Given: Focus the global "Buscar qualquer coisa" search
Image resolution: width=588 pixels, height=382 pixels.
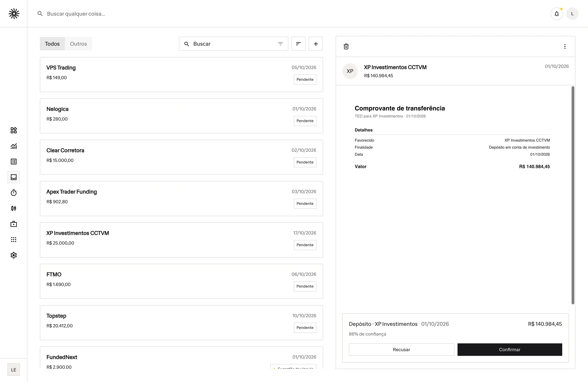Looking at the screenshot, I should coord(76,14).
